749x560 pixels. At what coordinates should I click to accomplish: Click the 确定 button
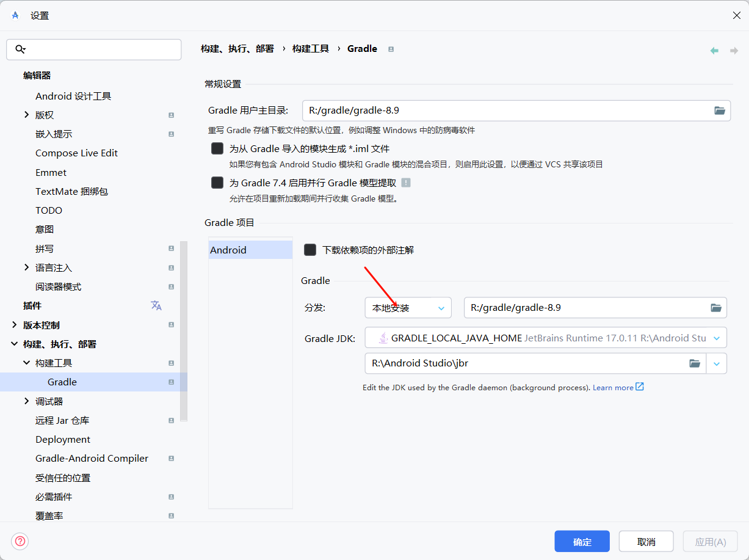click(582, 542)
